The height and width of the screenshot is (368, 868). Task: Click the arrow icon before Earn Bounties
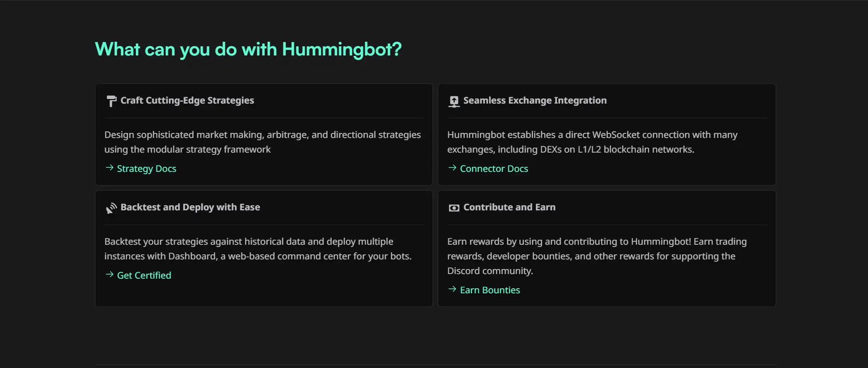tap(452, 289)
